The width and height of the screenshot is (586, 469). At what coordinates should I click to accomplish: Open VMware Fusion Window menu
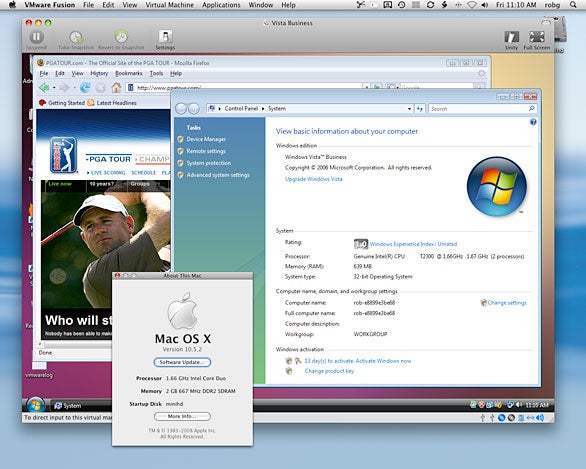[x=261, y=5]
